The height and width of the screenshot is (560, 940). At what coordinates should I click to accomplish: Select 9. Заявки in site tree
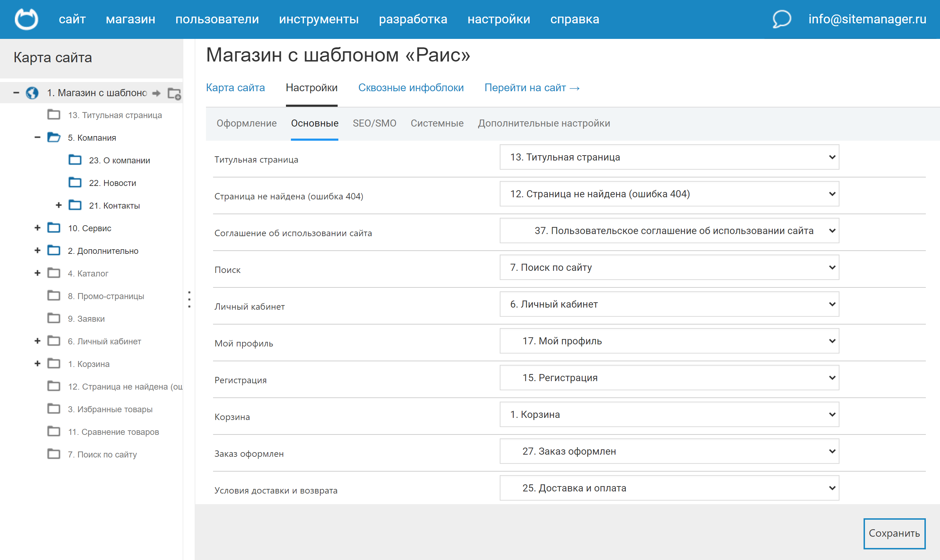86,319
